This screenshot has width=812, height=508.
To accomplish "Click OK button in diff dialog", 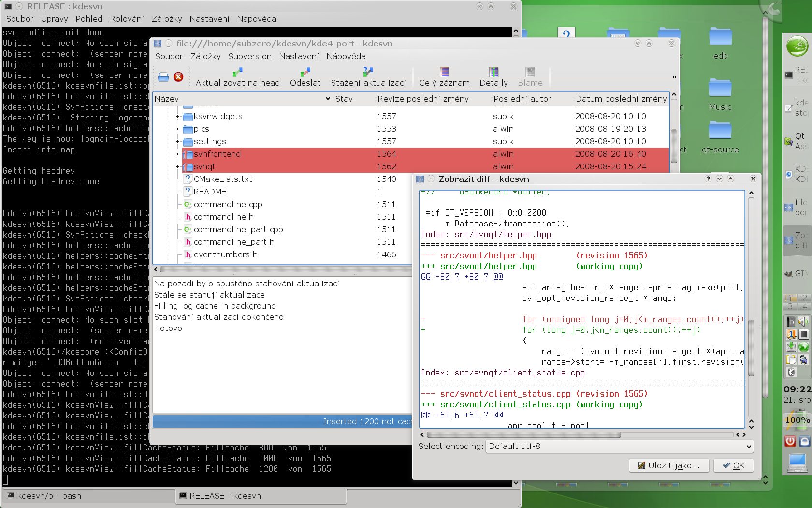I will [734, 465].
